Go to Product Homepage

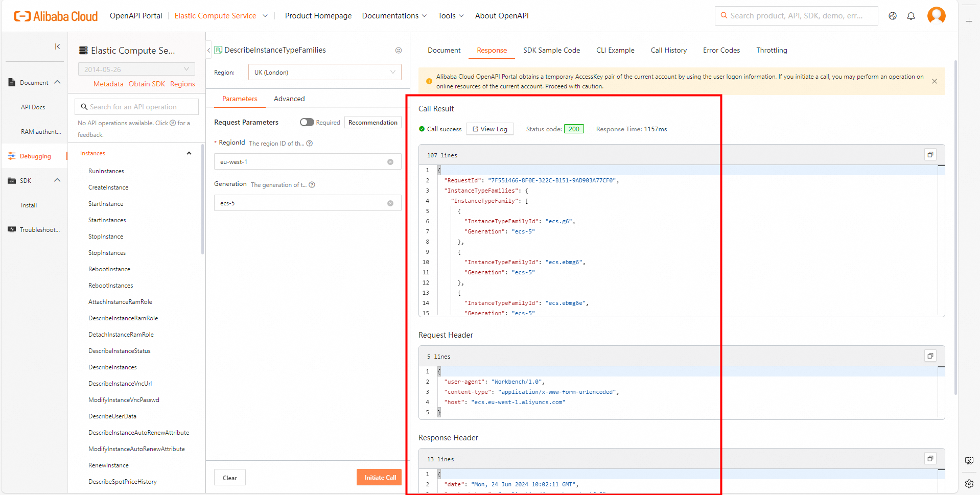point(318,16)
